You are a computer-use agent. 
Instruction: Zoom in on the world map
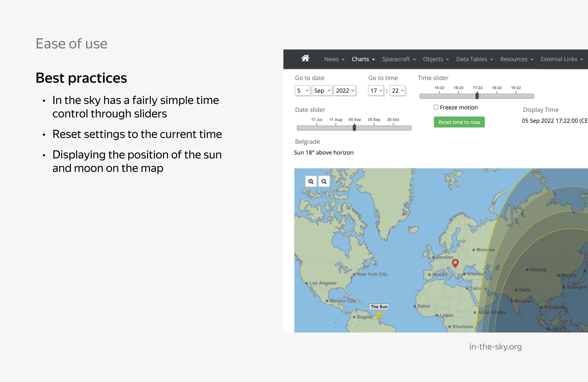311,182
